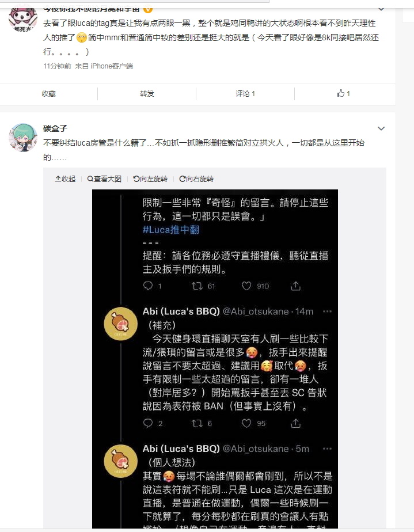Expand options chevron on 碳盒子 post
This screenshot has width=414, height=532.
pos(381,128)
